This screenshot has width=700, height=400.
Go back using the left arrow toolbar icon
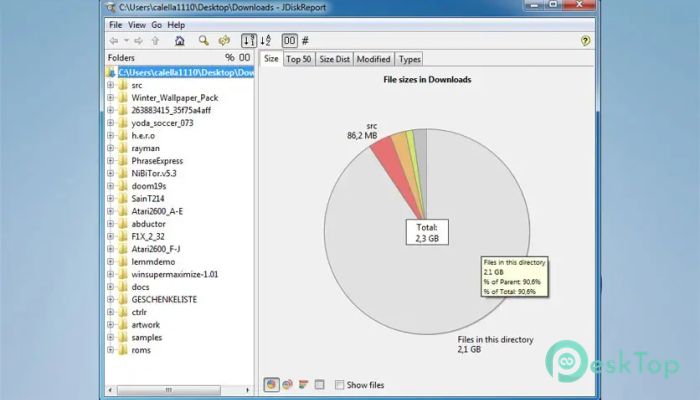[114, 41]
